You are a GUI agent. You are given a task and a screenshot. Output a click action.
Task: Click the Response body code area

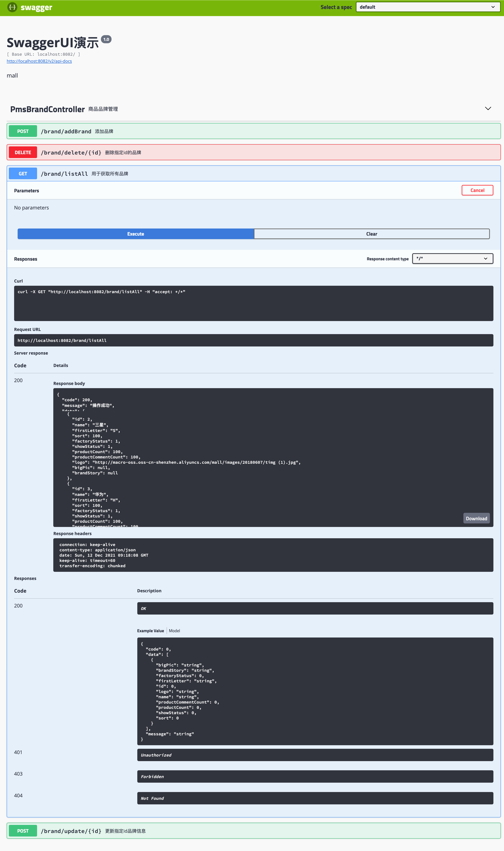point(273,457)
